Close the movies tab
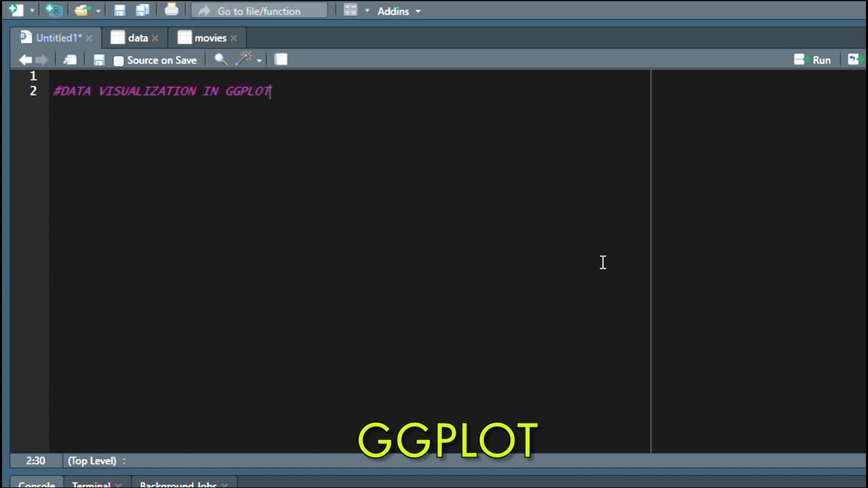 (234, 38)
